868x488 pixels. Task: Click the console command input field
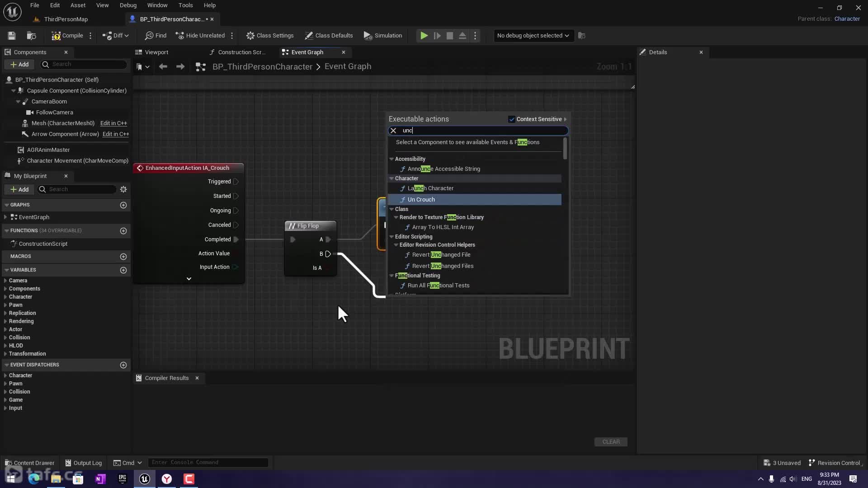click(208, 463)
